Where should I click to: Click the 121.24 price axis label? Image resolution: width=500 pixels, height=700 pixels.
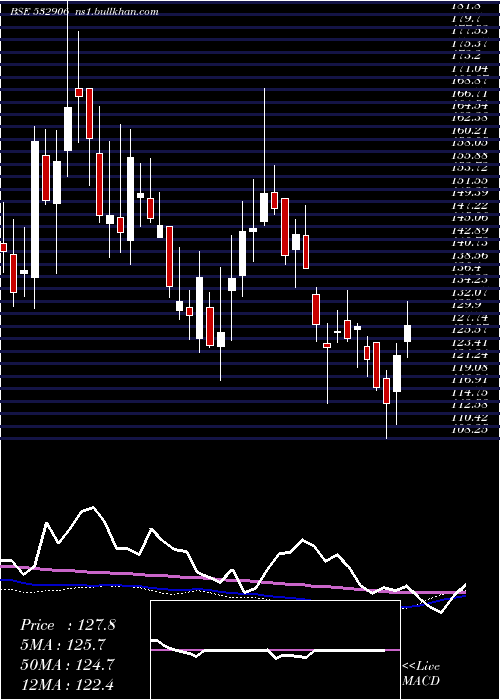[x=470, y=355]
